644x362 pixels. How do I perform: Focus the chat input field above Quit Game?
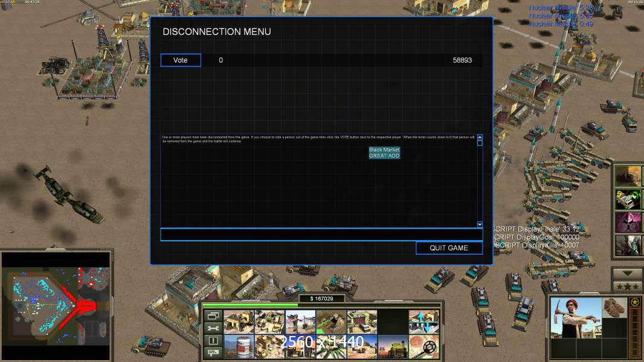(x=321, y=235)
